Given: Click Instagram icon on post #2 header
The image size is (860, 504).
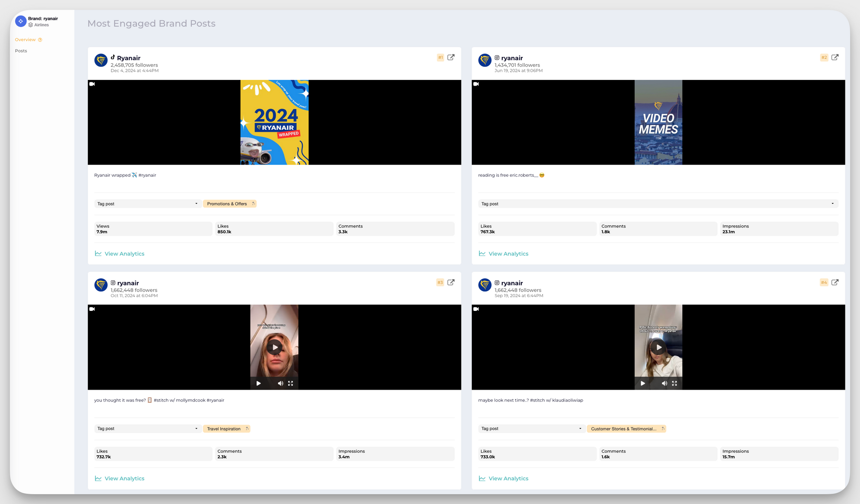Looking at the screenshot, I should coord(497,58).
